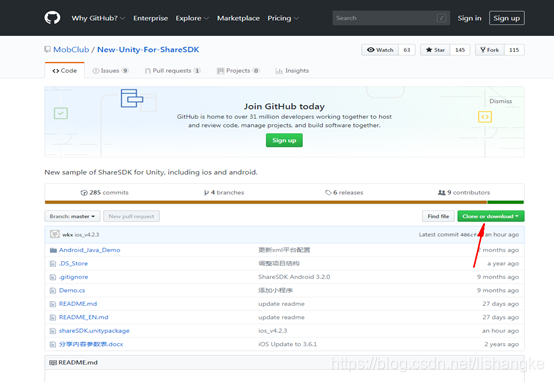The image size is (554, 382).
Task: Open the stargazers count 145
Action: (x=460, y=50)
